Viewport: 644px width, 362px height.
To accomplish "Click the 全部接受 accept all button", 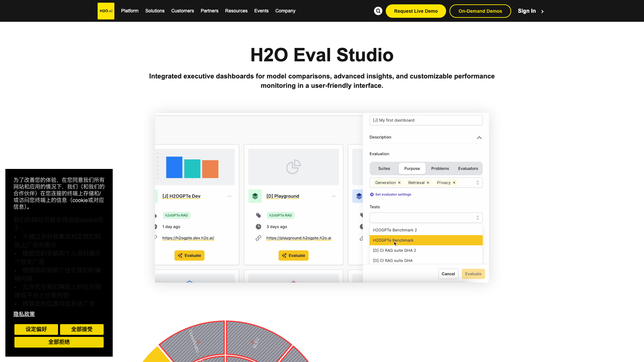I will pyautogui.click(x=82, y=329).
